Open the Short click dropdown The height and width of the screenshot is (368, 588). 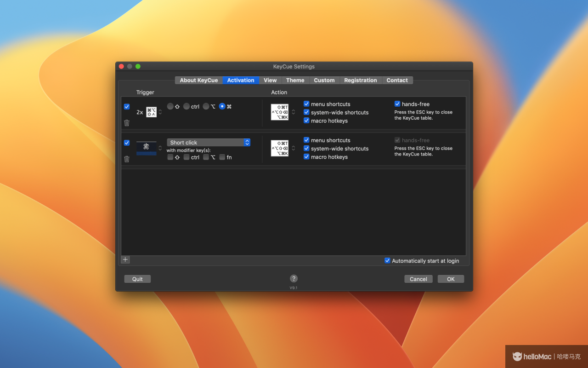point(209,143)
